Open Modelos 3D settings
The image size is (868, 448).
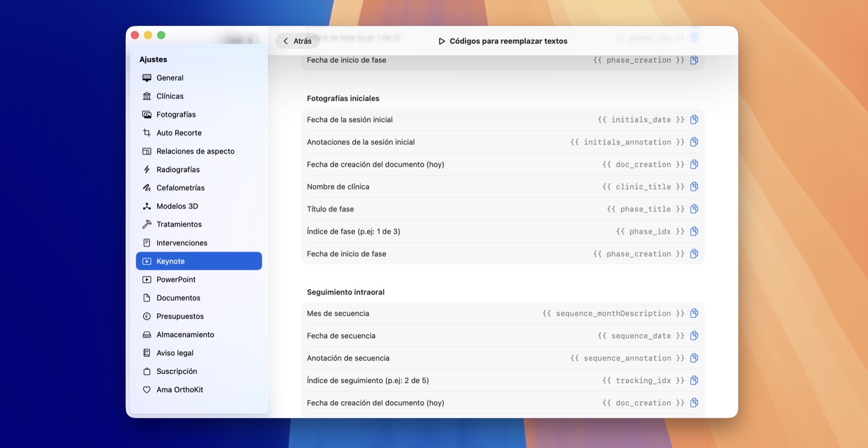[199, 206]
